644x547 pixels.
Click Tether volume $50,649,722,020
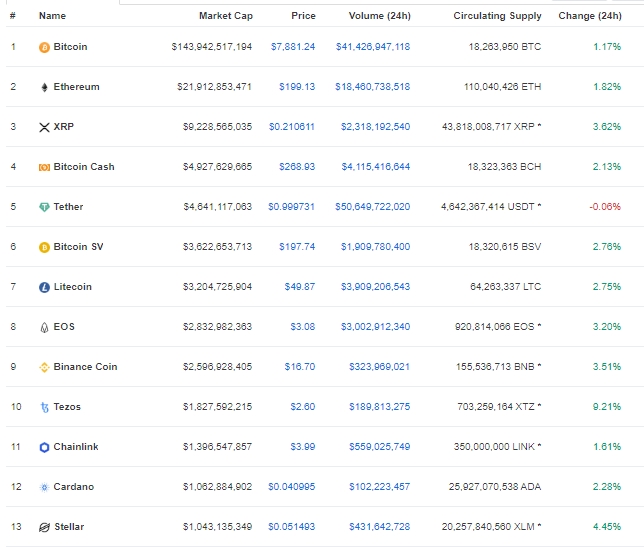[373, 207]
